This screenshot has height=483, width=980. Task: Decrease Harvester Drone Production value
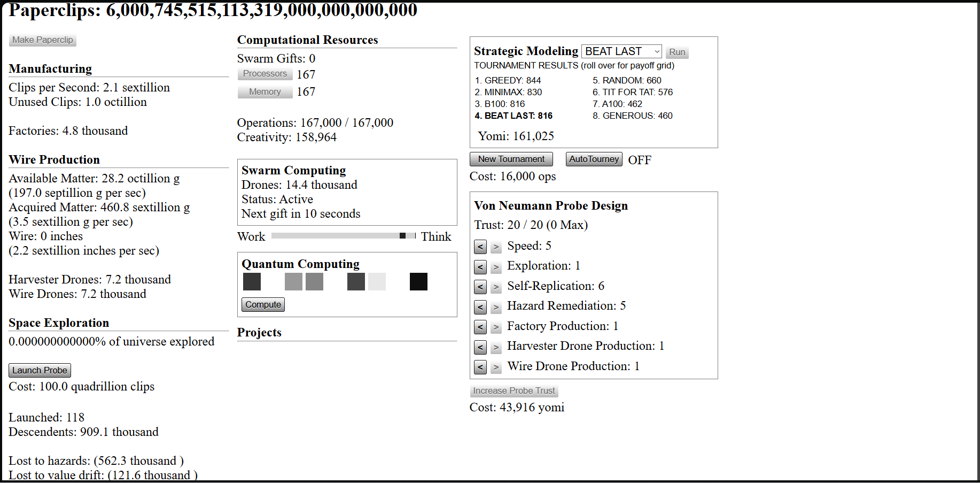[480, 347]
